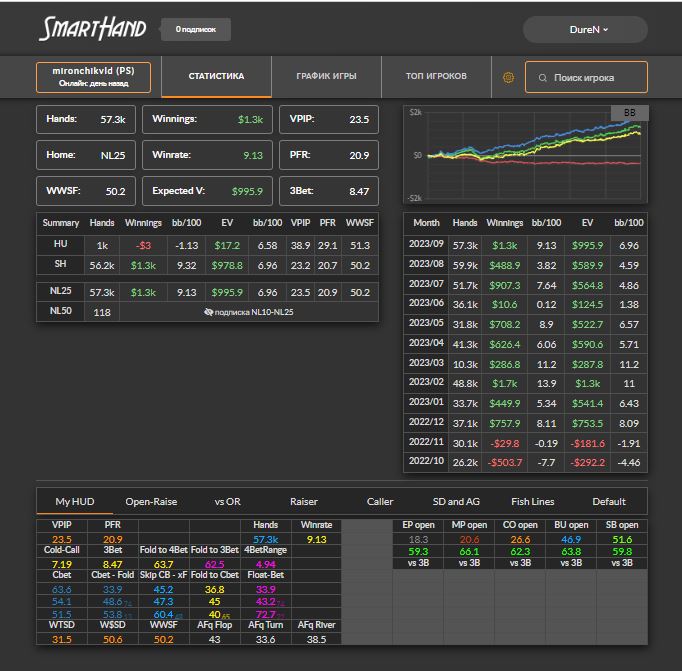
Task: Click the magnifier icon in player search
Action: point(542,78)
